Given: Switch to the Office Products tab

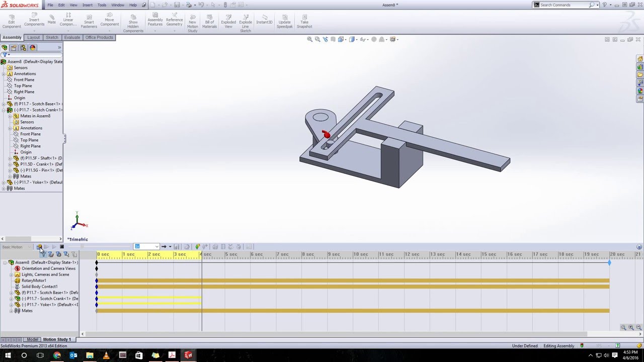Looking at the screenshot, I should pyautogui.click(x=99, y=38).
